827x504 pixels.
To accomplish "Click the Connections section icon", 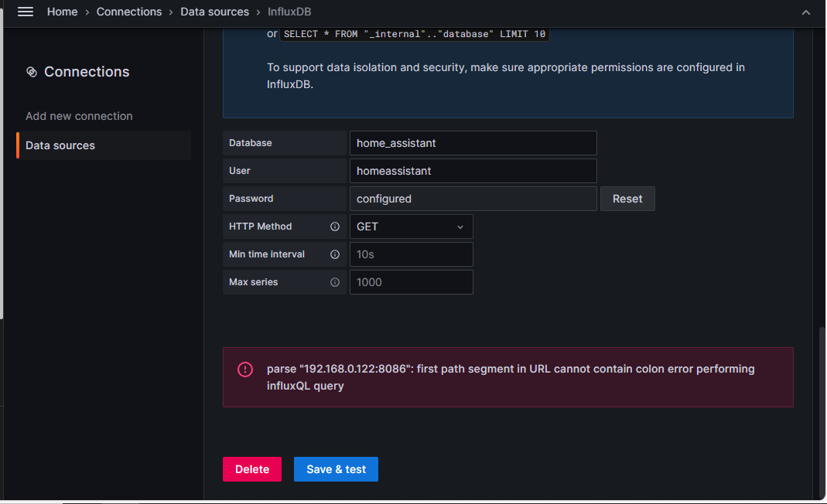I will [32, 72].
